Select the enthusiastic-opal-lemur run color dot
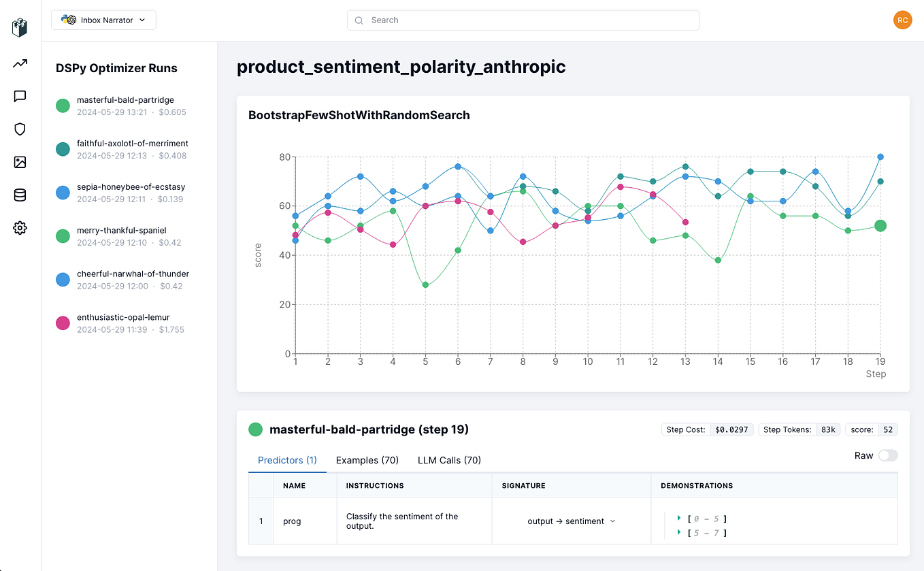 tap(63, 323)
